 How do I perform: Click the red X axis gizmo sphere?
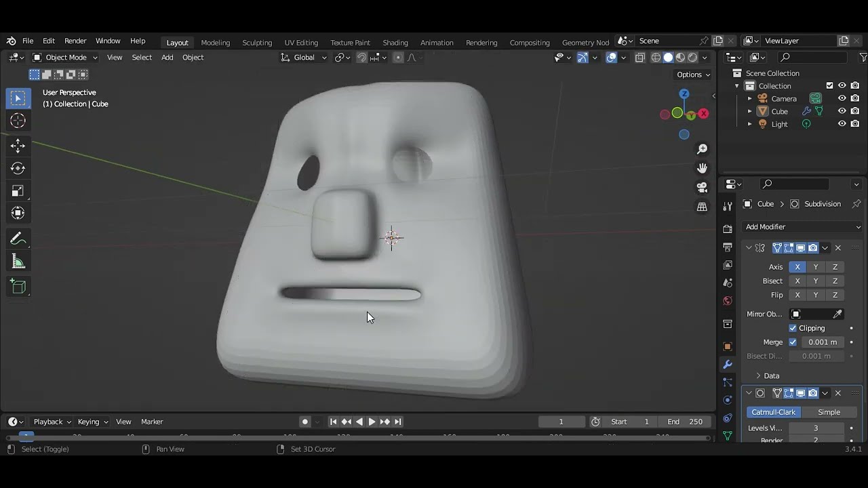point(703,114)
